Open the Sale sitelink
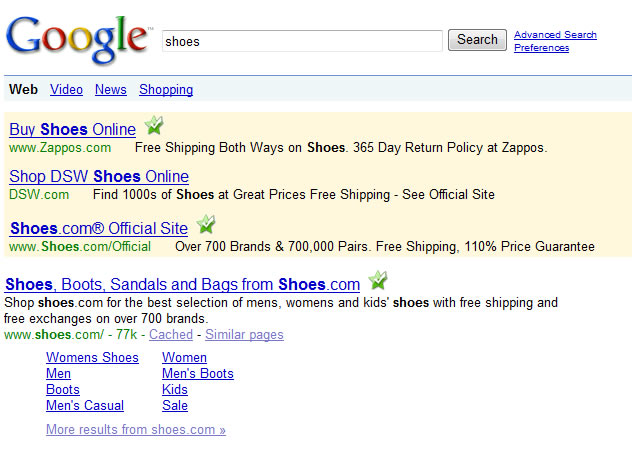Screen dimensions: 632x450 (175, 406)
